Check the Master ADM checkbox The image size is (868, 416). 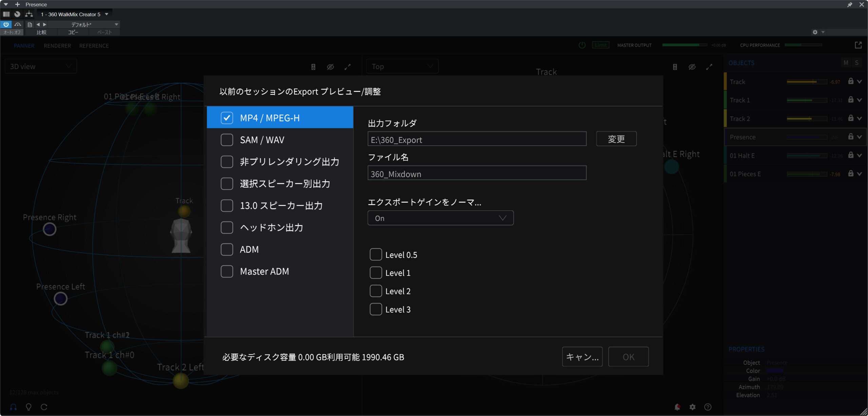pyautogui.click(x=227, y=271)
